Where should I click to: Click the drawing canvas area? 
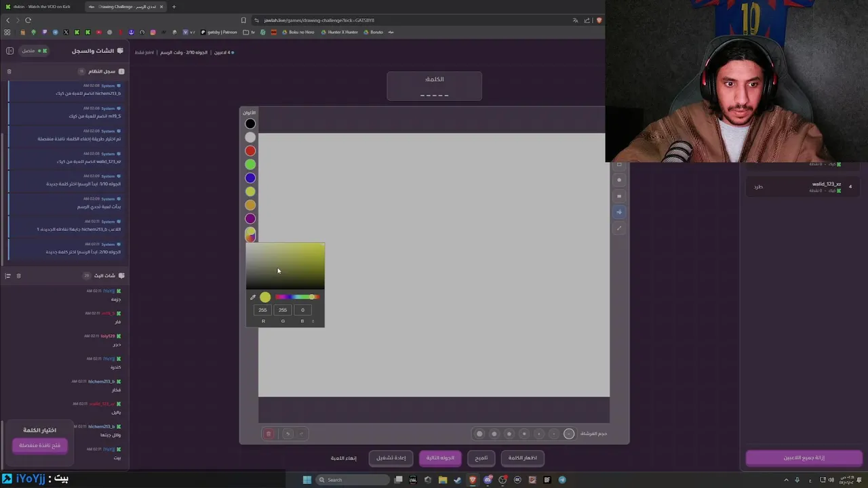434,264
